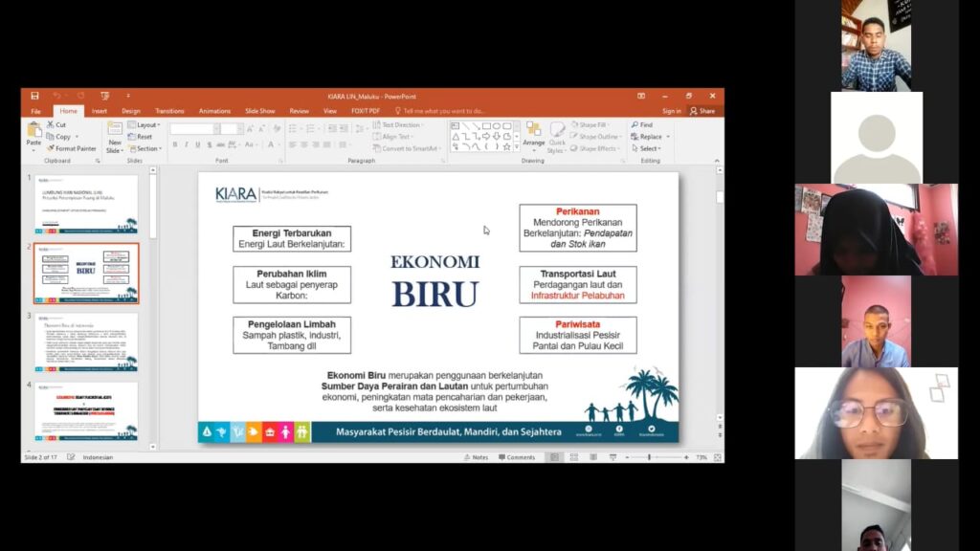Open the Arrange objects tool

pos(533,136)
